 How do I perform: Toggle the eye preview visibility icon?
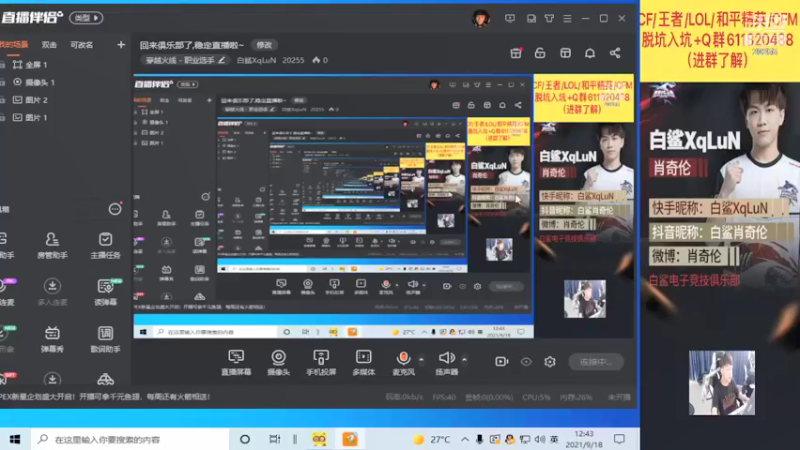[526, 362]
